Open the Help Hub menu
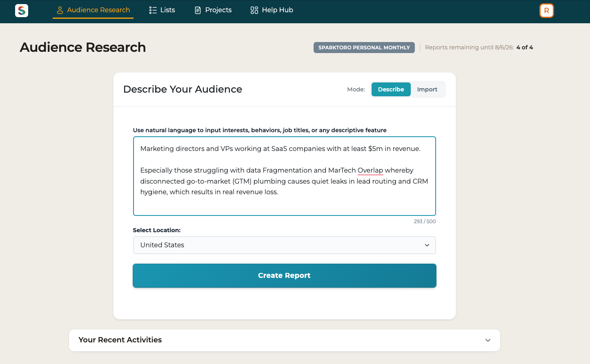Viewport: 590px width, 364px height. [272, 10]
